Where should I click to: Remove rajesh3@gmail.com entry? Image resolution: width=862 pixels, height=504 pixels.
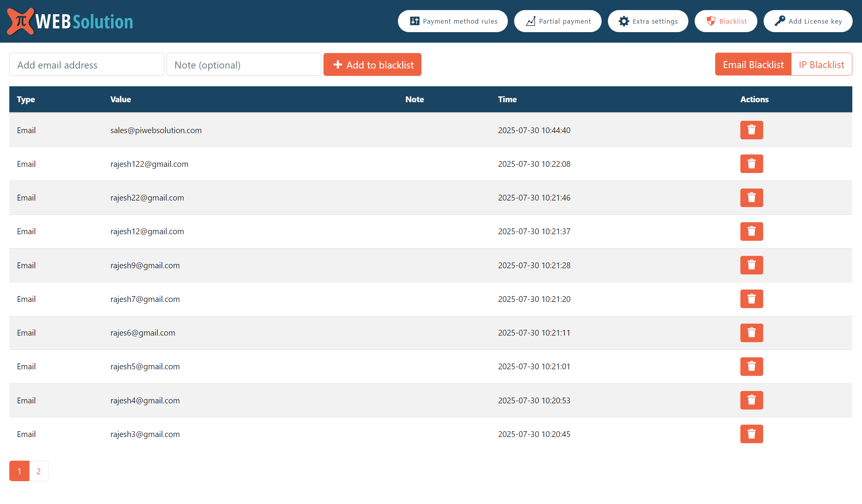coord(751,434)
